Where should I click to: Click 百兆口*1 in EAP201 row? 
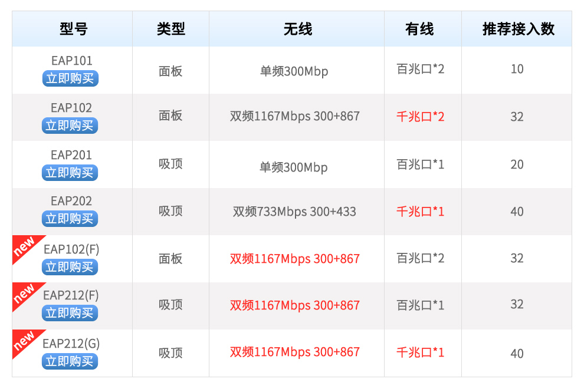[420, 164]
